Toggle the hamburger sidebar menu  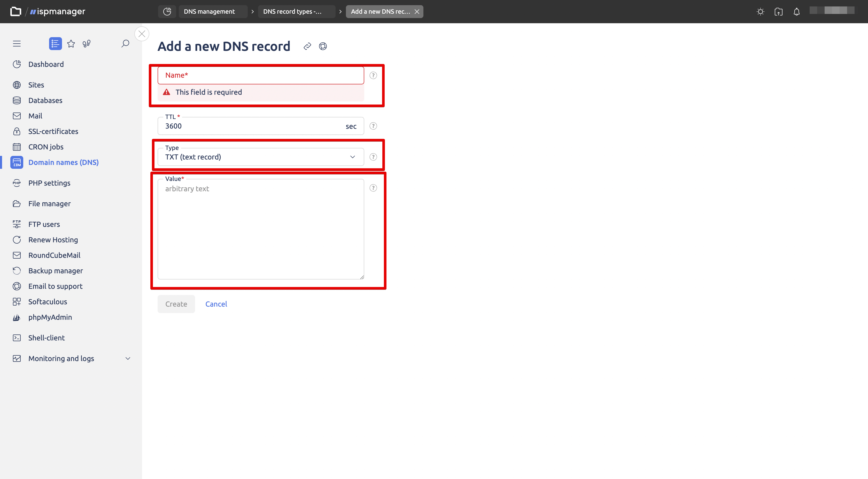pos(17,43)
